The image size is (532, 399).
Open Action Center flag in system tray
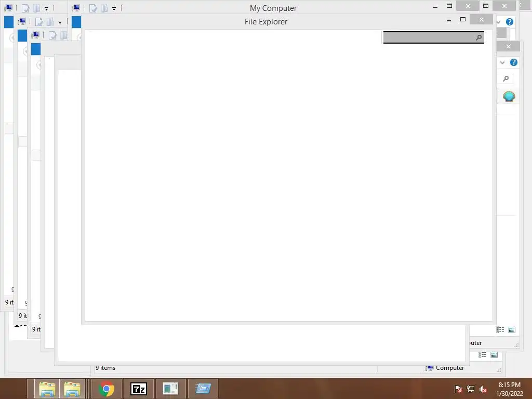pyautogui.click(x=458, y=389)
